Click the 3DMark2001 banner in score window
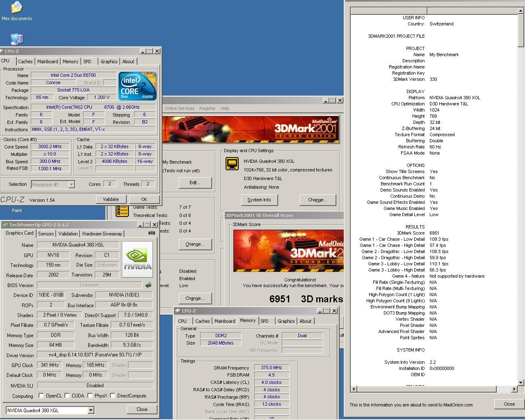 (x=288, y=251)
